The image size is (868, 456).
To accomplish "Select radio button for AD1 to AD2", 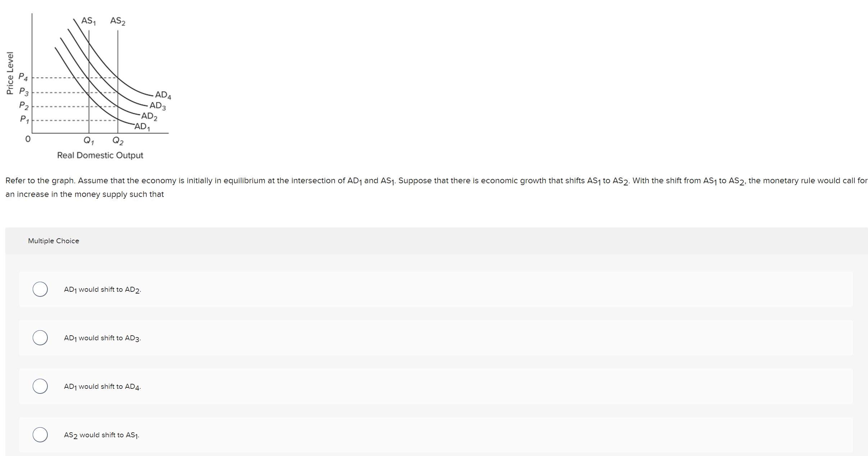I will point(40,289).
